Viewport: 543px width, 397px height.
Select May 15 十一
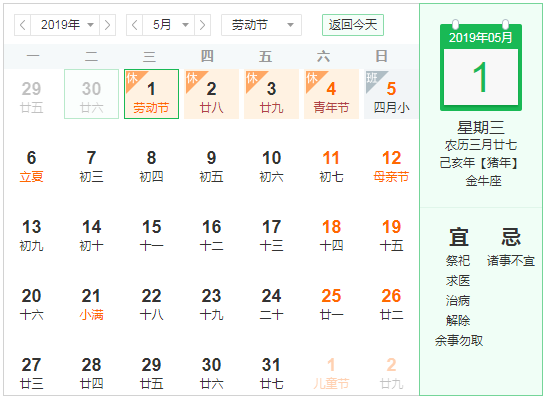pos(151,235)
